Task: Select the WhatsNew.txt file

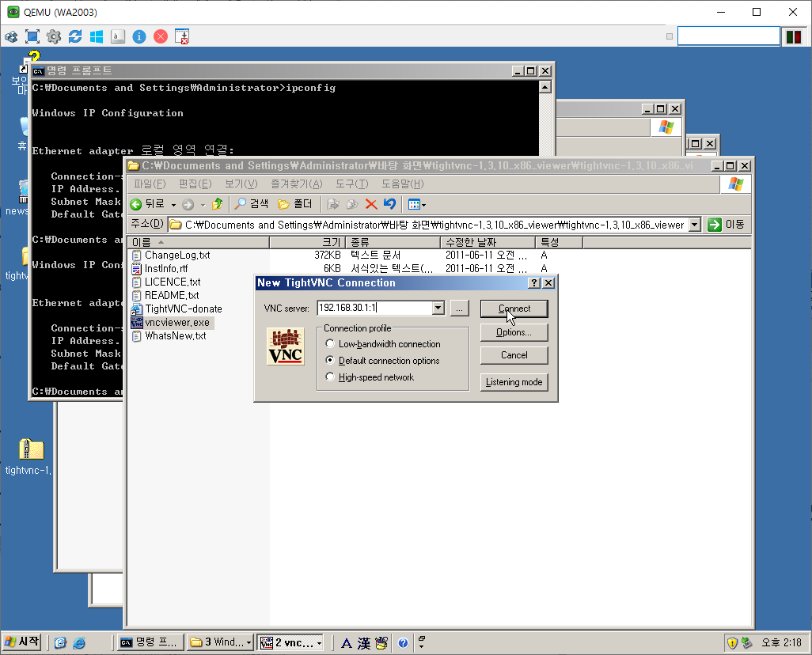Action: tap(169, 336)
